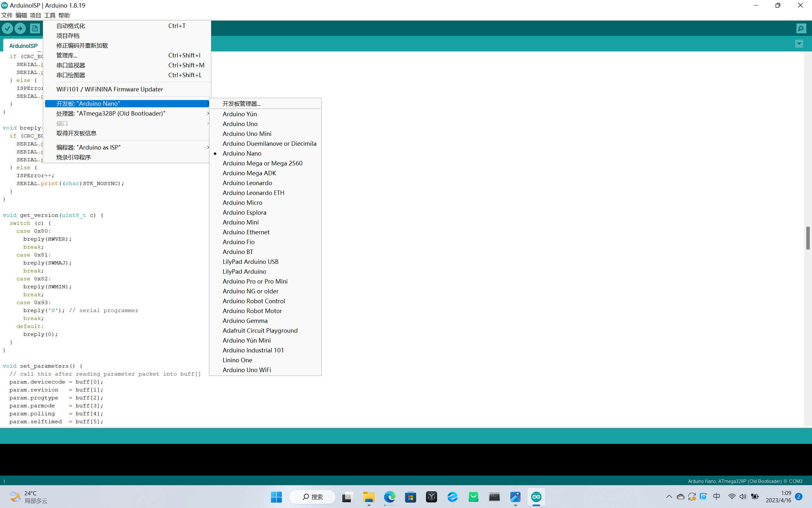
Task: Select Linino One board
Action: pos(265,360)
